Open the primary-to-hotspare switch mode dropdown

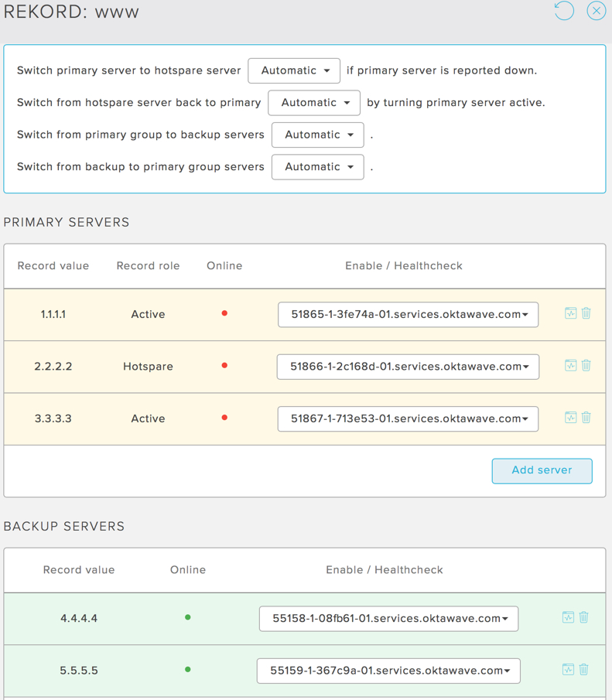[x=294, y=70]
